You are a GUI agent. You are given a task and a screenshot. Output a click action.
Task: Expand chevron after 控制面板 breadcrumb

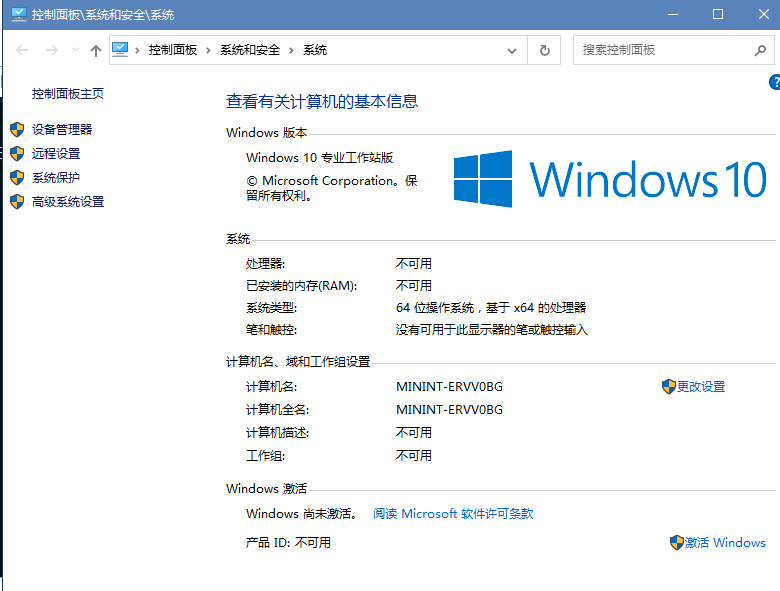pyautogui.click(x=208, y=50)
